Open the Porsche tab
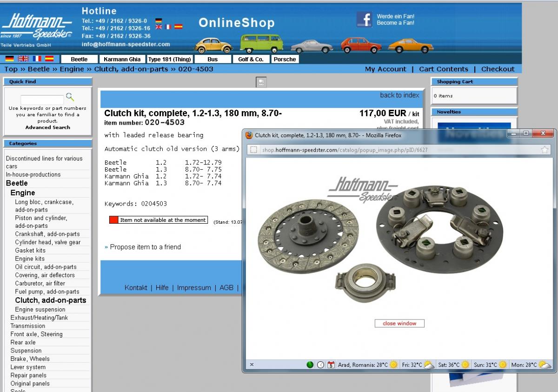Screen dimensions: 558x392 point(285,59)
